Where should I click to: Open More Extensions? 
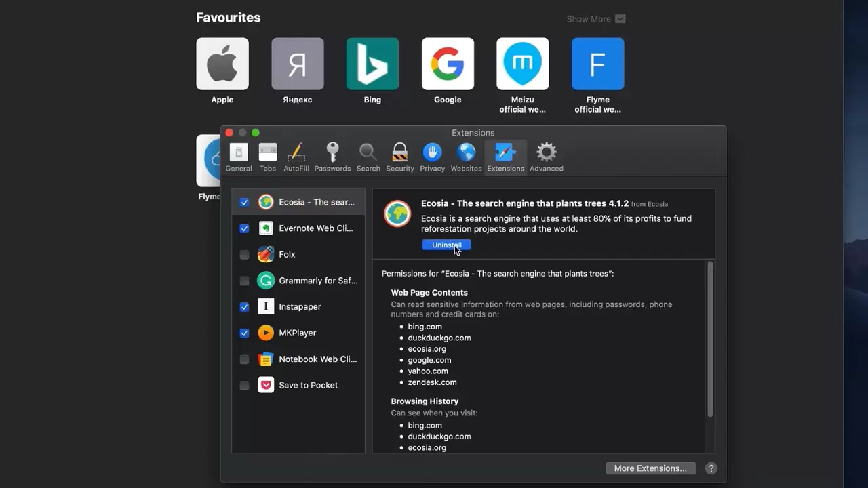pyautogui.click(x=650, y=468)
